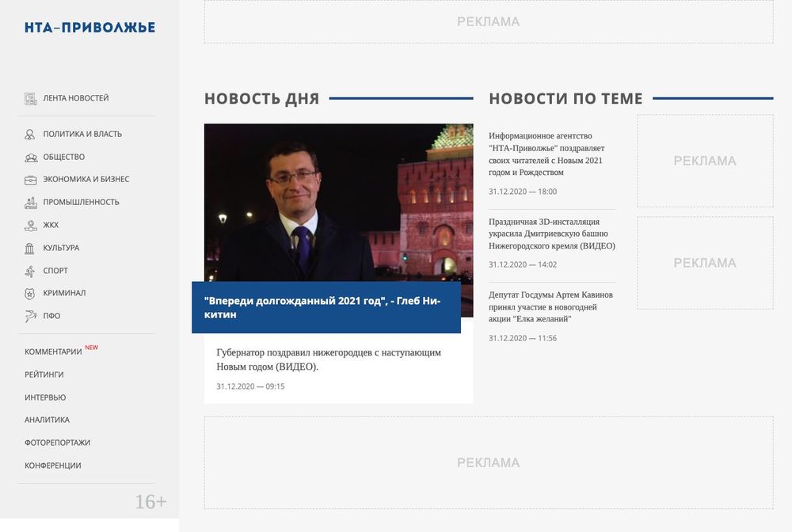The height and width of the screenshot is (532, 792).
Task: Click the date 31.12.2020 — 11:56
Action: coord(523,338)
